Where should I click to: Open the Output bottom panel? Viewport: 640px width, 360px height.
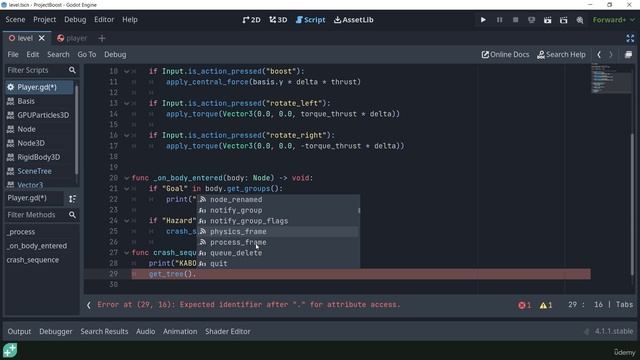pyautogui.click(x=19, y=331)
